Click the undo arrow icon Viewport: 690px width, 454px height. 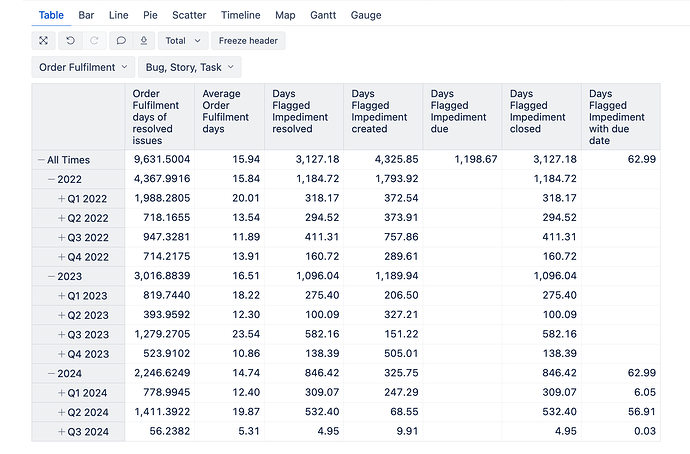(x=70, y=41)
